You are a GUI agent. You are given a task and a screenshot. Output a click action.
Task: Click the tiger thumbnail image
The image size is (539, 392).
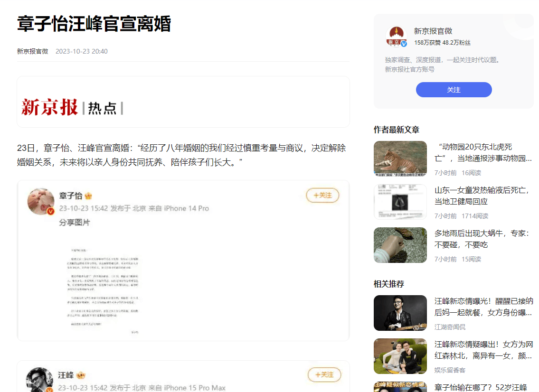(400, 159)
